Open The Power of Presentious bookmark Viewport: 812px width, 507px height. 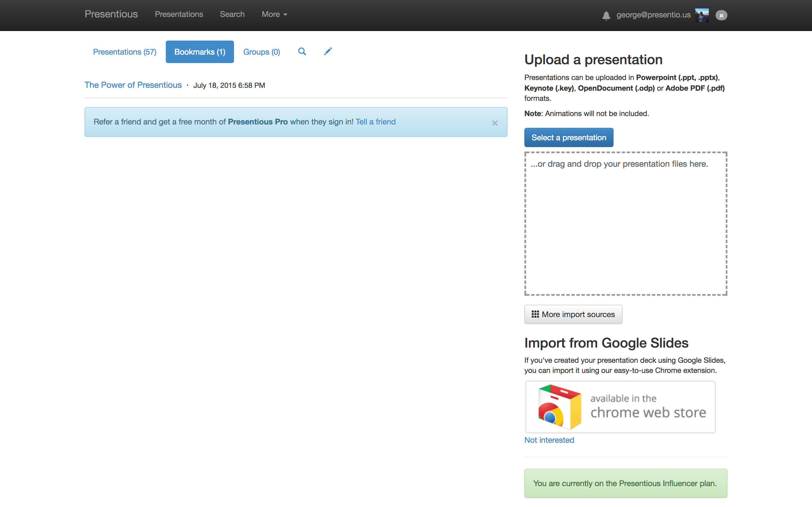(x=133, y=85)
